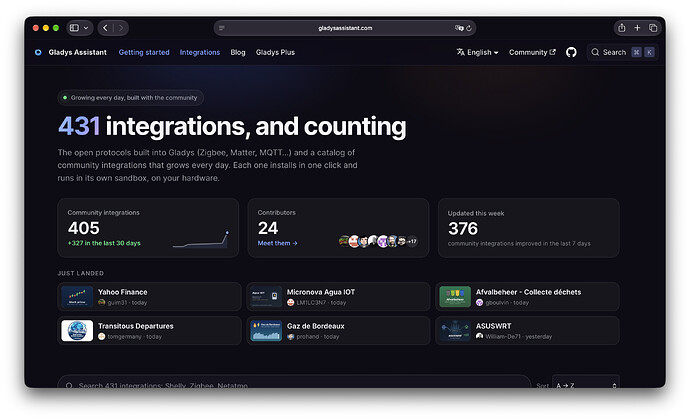
Task: Open the Micronova Agua IOT card
Action: click(338, 297)
